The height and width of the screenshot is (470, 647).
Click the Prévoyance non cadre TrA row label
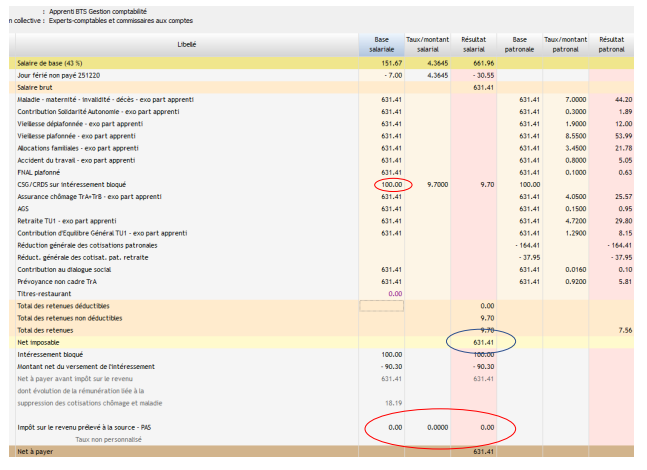click(66, 281)
